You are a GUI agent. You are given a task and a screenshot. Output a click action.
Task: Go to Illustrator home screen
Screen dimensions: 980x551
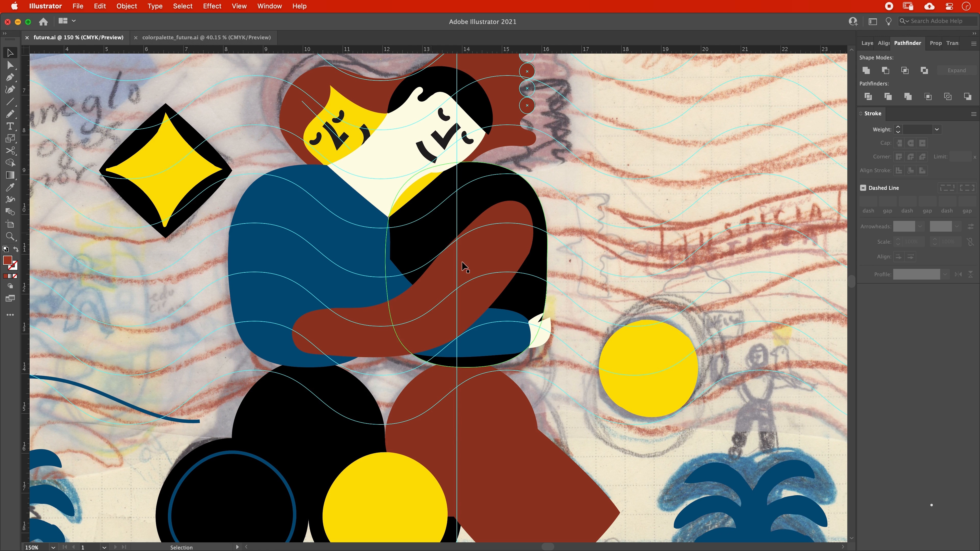(43, 22)
